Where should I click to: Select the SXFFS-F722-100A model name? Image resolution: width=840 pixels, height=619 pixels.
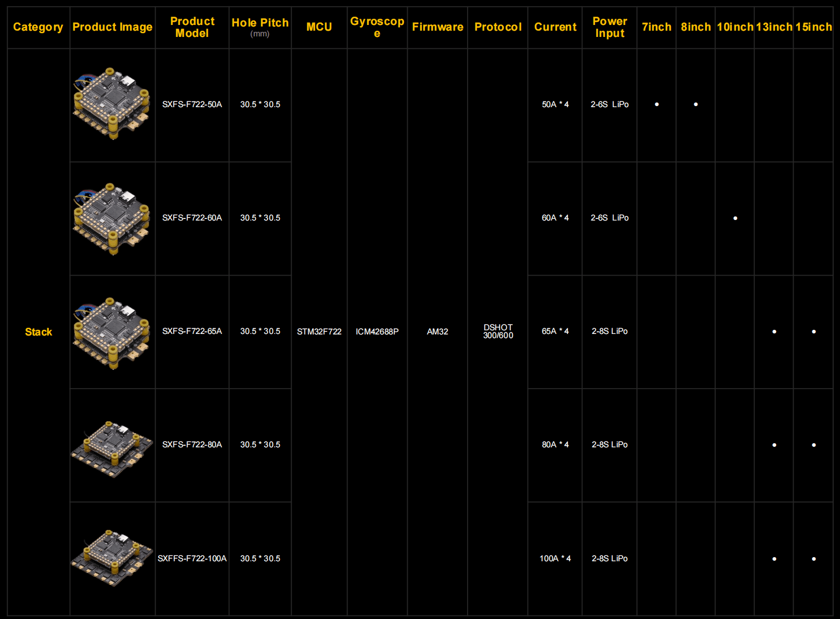(192, 559)
